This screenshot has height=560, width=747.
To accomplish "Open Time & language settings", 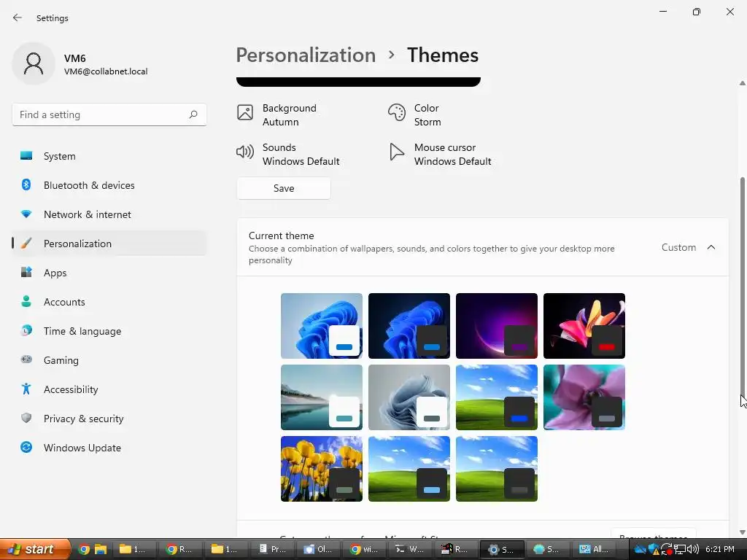I will [x=109, y=331].
